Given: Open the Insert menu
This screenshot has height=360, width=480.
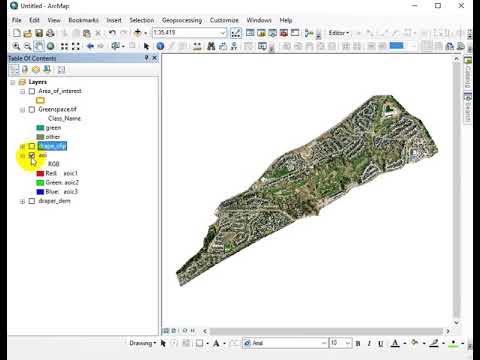Looking at the screenshot, I should click(114, 20).
